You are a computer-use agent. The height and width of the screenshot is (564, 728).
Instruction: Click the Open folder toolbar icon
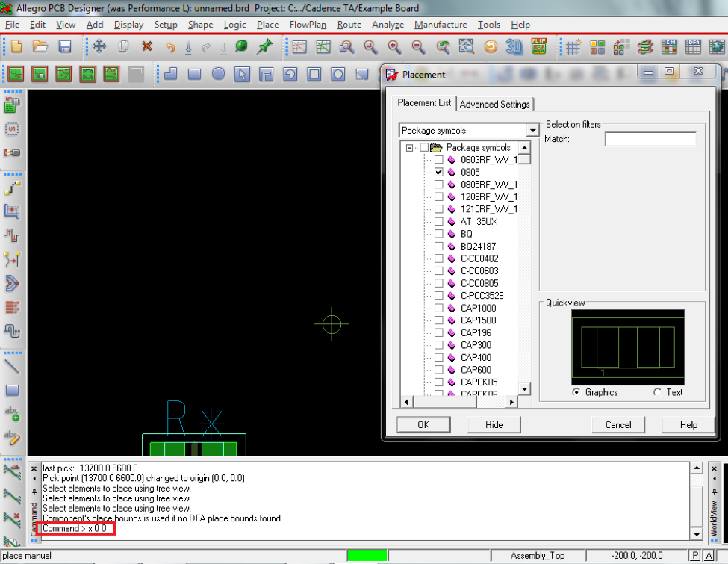point(40,46)
